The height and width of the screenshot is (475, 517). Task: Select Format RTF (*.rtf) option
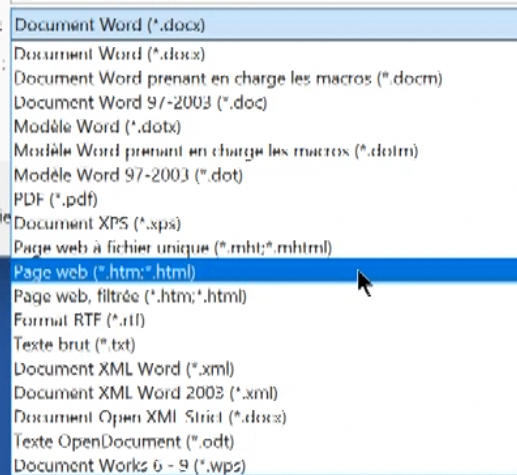pyautogui.click(x=264, y=320)
